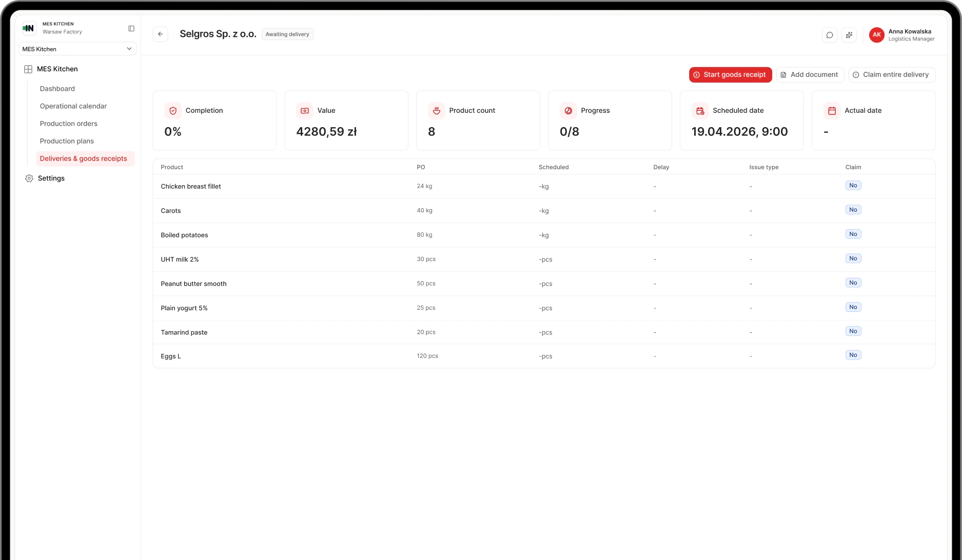
Task: Click the Warsaw Factory label
Action: [x=62, y=32]
